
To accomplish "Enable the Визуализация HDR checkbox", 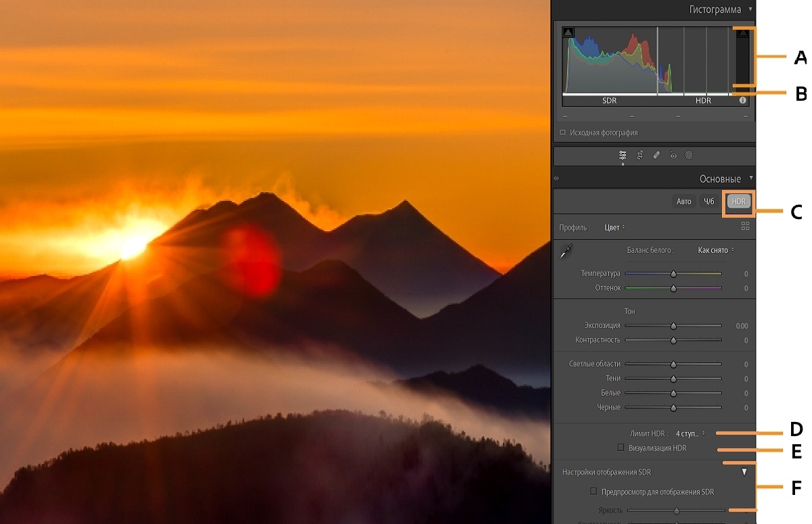I will [x=621, y=448].
